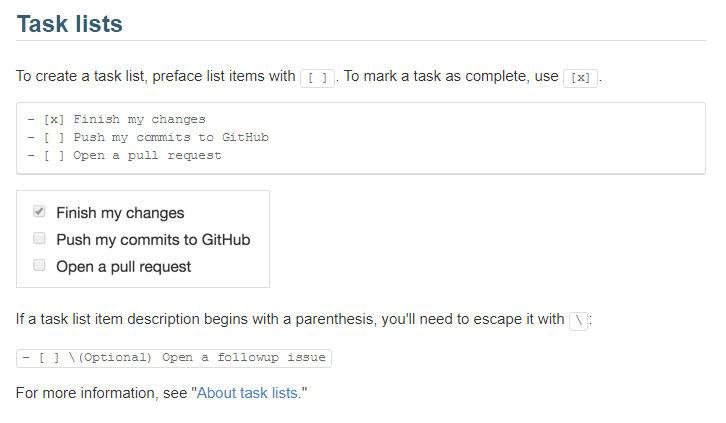Image resolution: width=726 pixels, height=423 pixels.
Task: Click the 'For more information, see' text
Action: point(101,393)
